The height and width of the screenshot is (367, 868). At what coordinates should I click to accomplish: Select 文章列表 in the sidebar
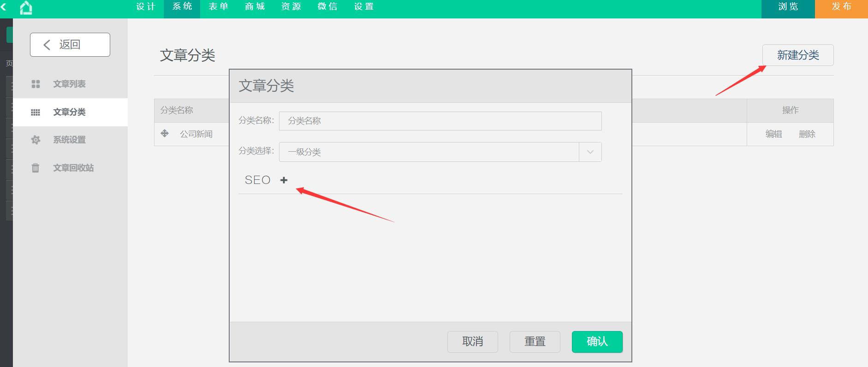pos(70,84)
